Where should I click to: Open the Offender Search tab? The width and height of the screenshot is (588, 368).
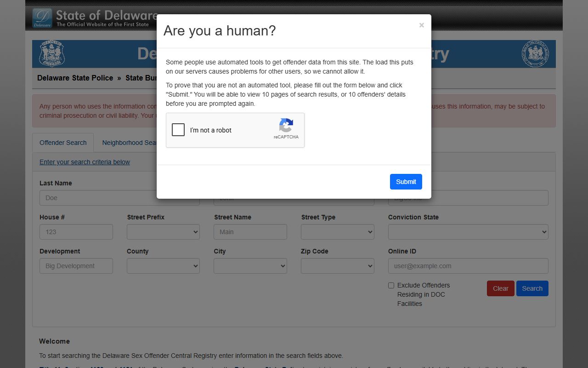coord(63,143)
